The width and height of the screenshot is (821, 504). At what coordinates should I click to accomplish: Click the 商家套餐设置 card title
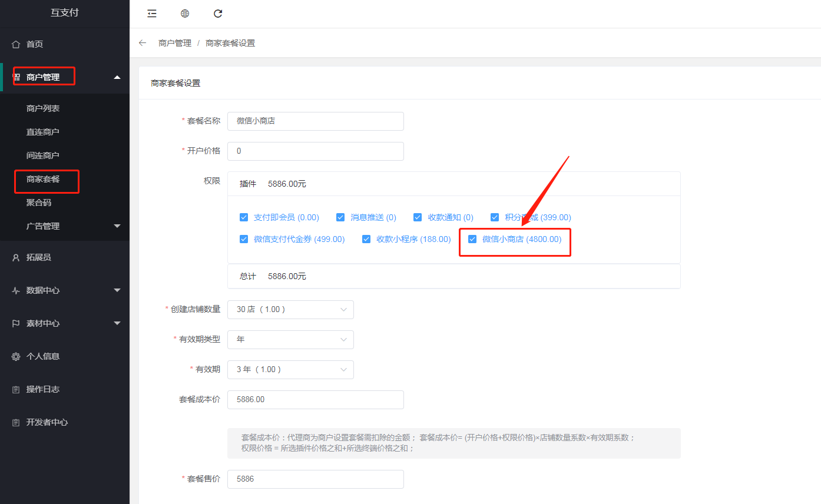coord(176,83)
